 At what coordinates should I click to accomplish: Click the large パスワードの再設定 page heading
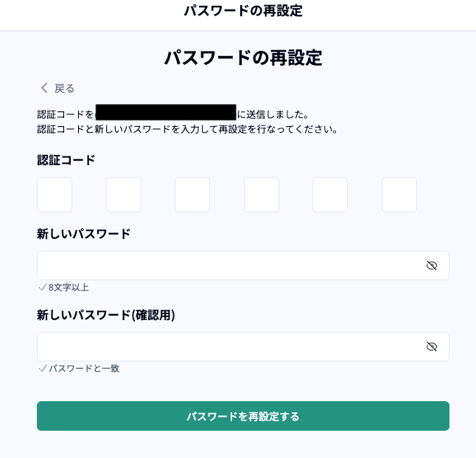[x=242, y=58]
